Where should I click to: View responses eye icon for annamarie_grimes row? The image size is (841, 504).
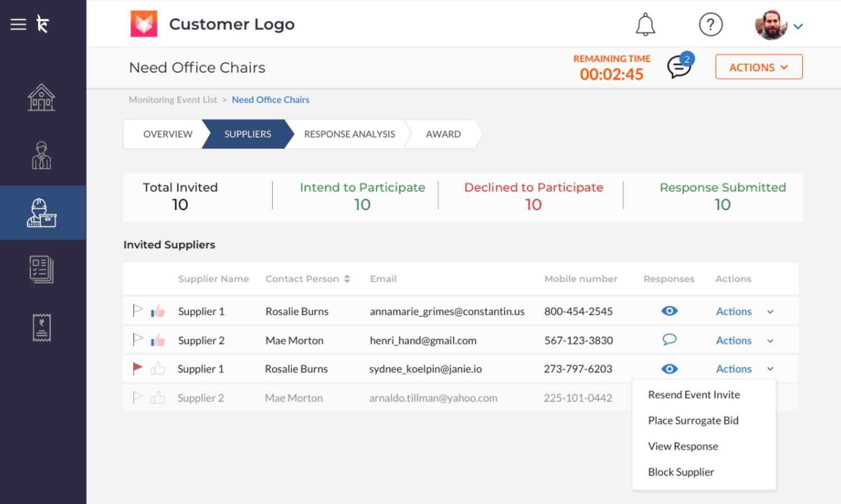pos(669,311)
